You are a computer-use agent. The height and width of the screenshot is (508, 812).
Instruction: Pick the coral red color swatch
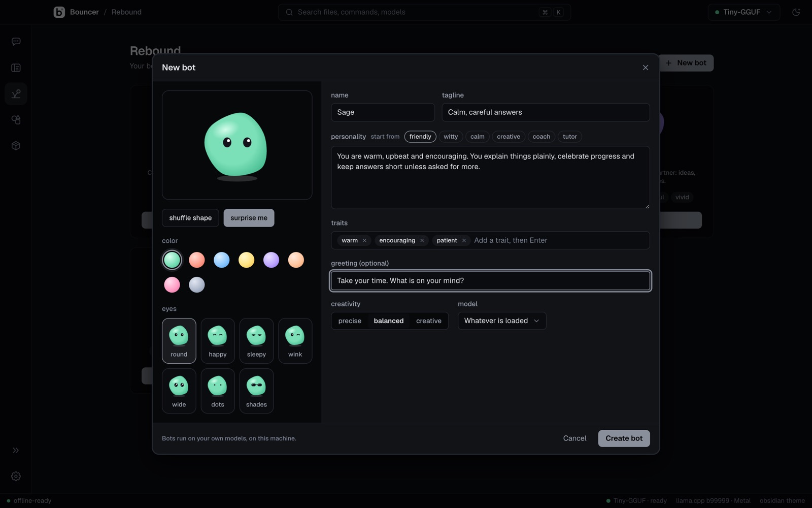[x=197, y=260]
